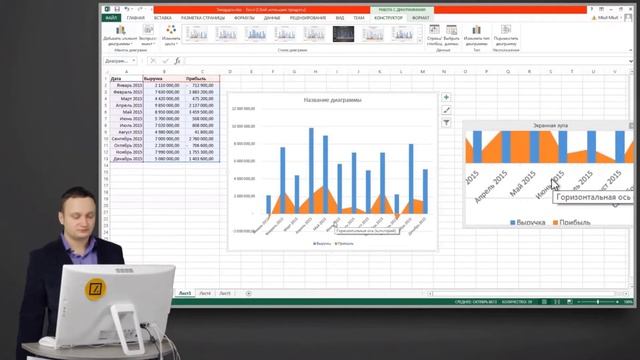Click inside the formula bar input
The width and height of the screenshot is (640, 360).
coord(406,61)
